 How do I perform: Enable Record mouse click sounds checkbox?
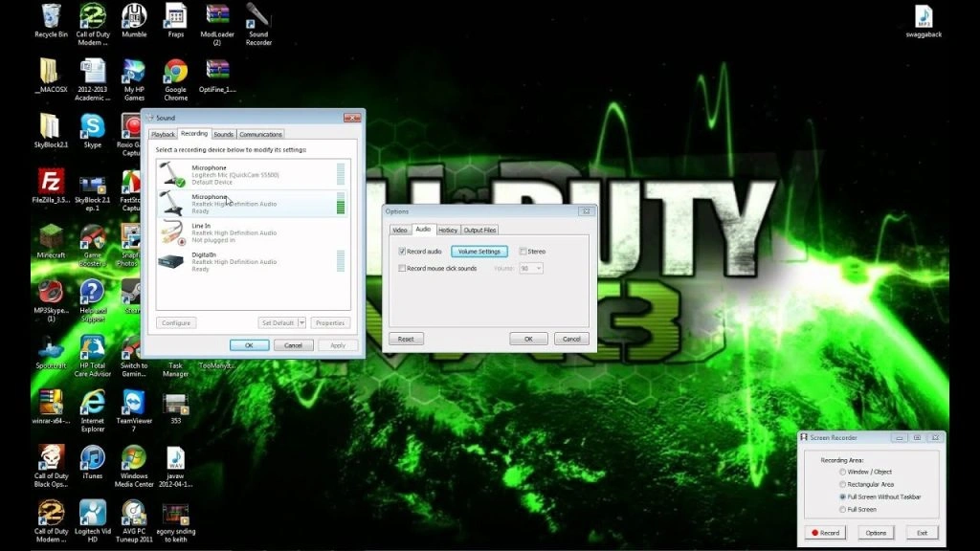pos(402,268)
